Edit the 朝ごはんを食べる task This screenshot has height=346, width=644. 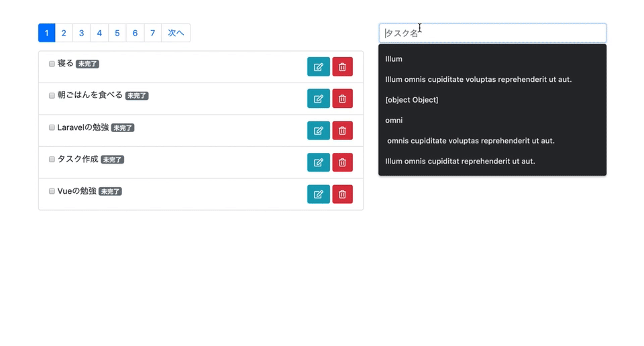[318, 99]
